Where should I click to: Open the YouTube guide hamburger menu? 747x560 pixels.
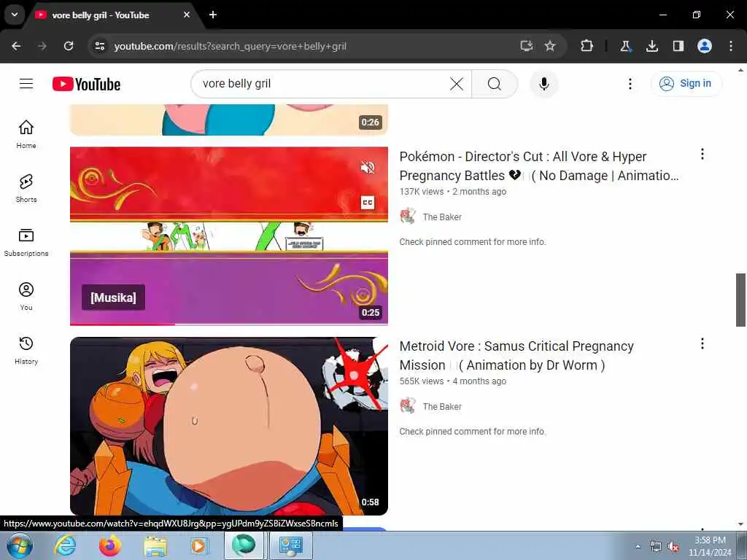coord(26,84)
